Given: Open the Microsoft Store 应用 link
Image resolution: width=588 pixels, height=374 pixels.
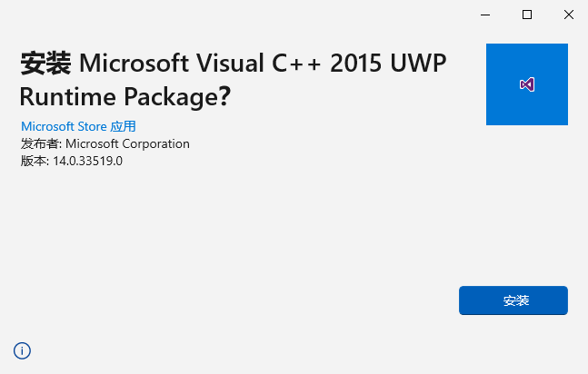Looking at the screenshot, I should point(78,126).
